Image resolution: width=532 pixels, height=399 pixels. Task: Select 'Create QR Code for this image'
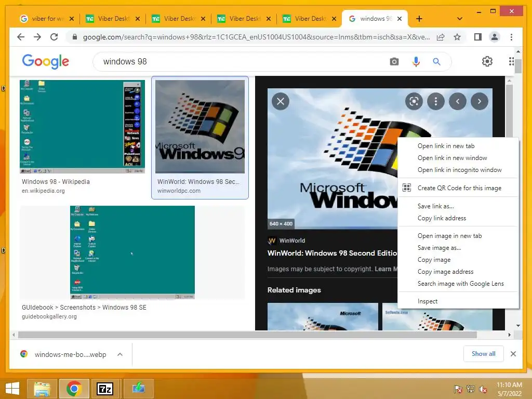(458, 188)
